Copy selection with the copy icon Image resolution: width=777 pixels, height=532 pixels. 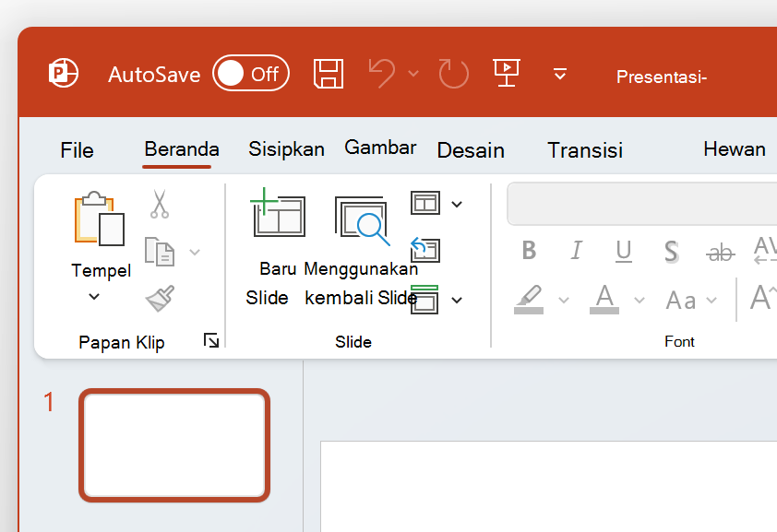point(160,252)
